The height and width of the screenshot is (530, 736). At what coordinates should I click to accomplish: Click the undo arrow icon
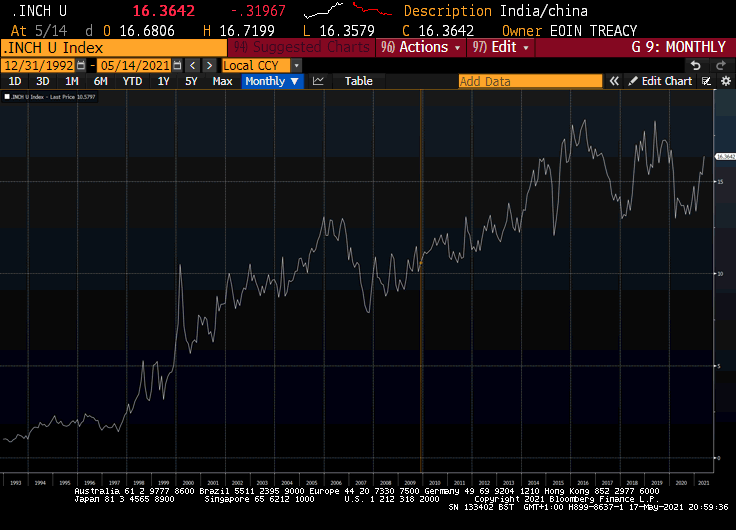(x=696, y=66)
